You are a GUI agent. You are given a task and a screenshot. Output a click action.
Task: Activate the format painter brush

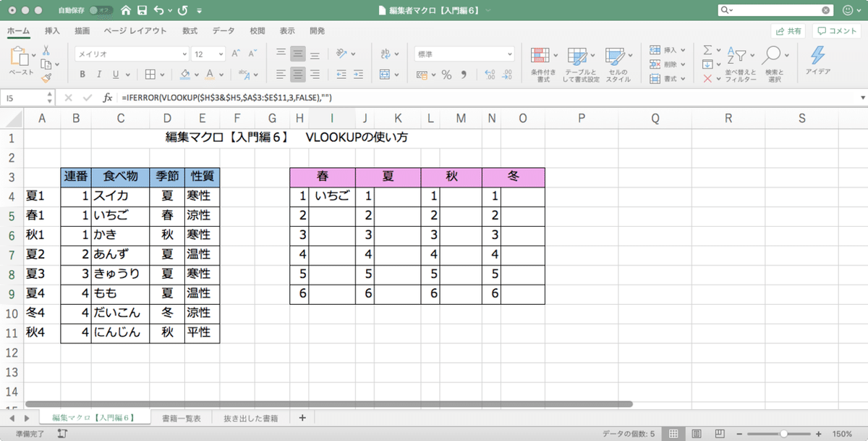click(x=46, y=77)
